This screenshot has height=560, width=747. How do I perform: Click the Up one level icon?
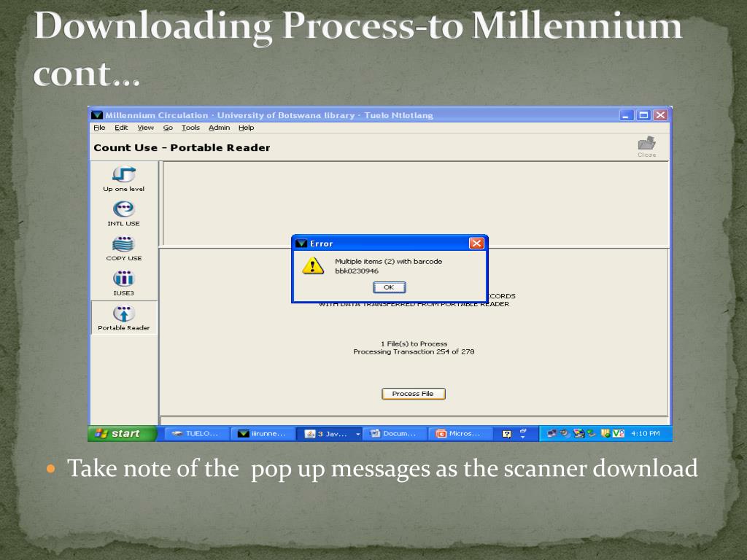click(124, 174)
